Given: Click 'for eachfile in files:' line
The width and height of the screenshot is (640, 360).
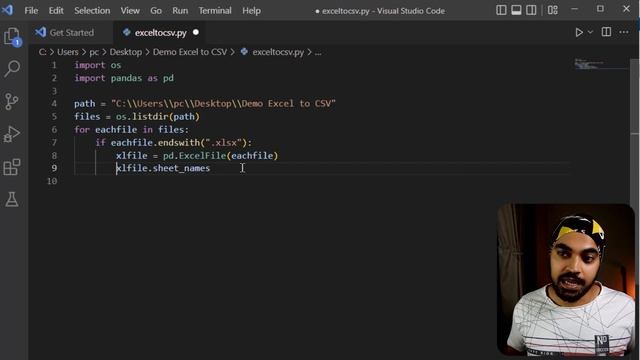Looking at the screenshot, I should point(131,130).
